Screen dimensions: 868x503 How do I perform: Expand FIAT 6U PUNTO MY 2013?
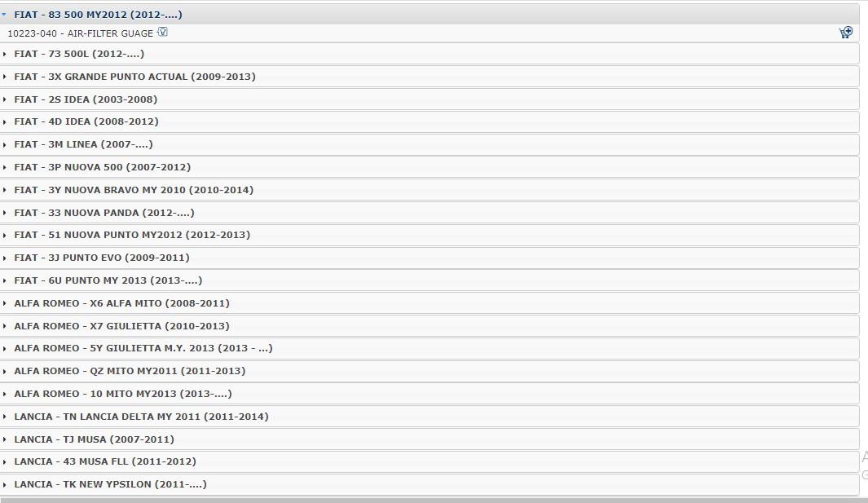(x=430, y=280)
